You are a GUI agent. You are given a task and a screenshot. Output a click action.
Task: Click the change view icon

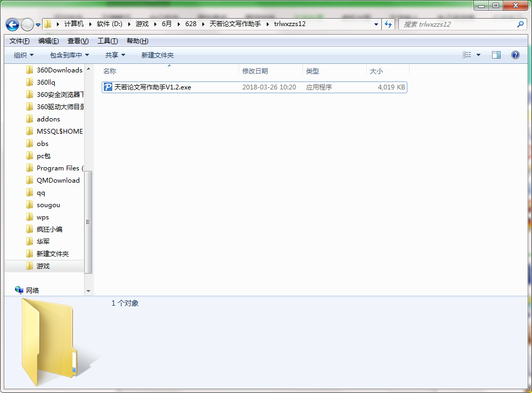467,55
